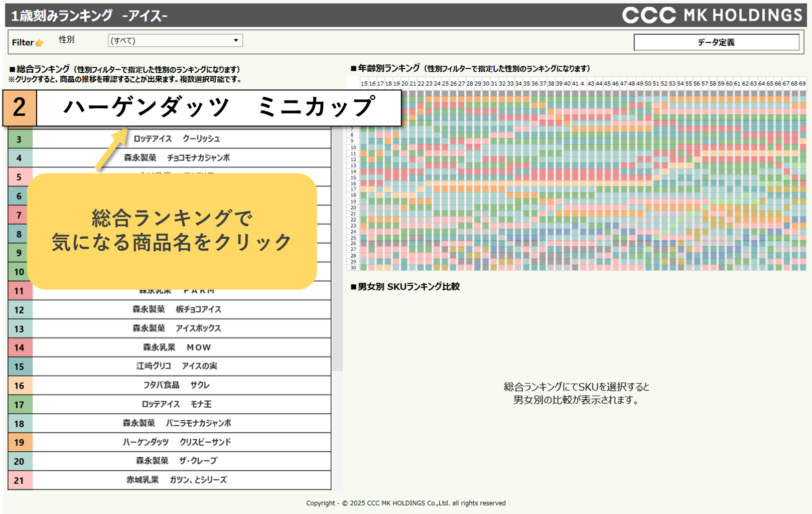Select ロッテアイス モナ王 row
Image resolution: width=812 pixels, height=514 pixels.
click(x=181, y=404)
